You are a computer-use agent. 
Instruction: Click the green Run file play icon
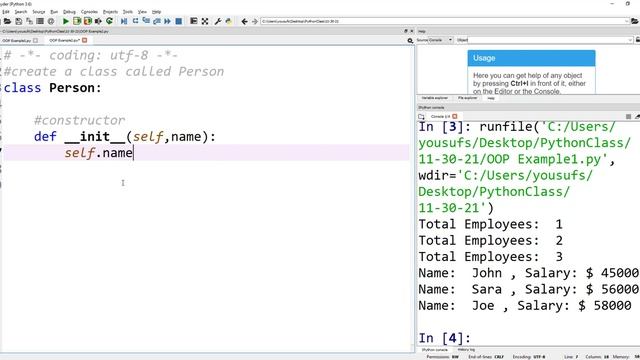[x=65, y=21]
